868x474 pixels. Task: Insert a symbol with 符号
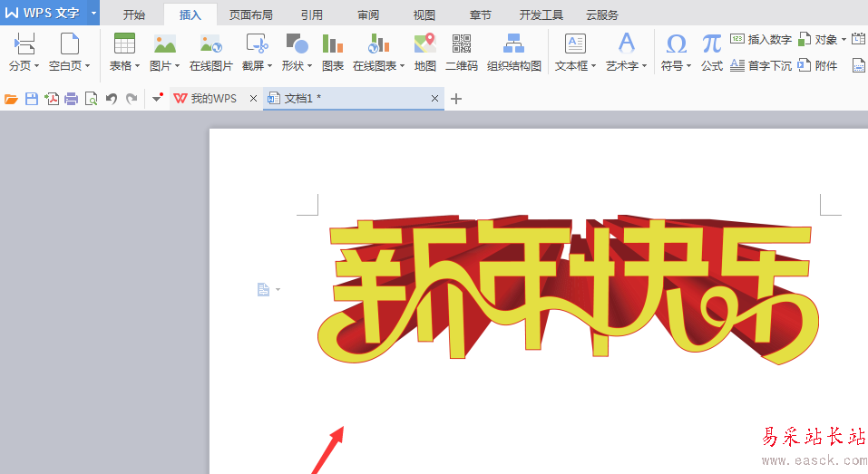click(676, 44)
